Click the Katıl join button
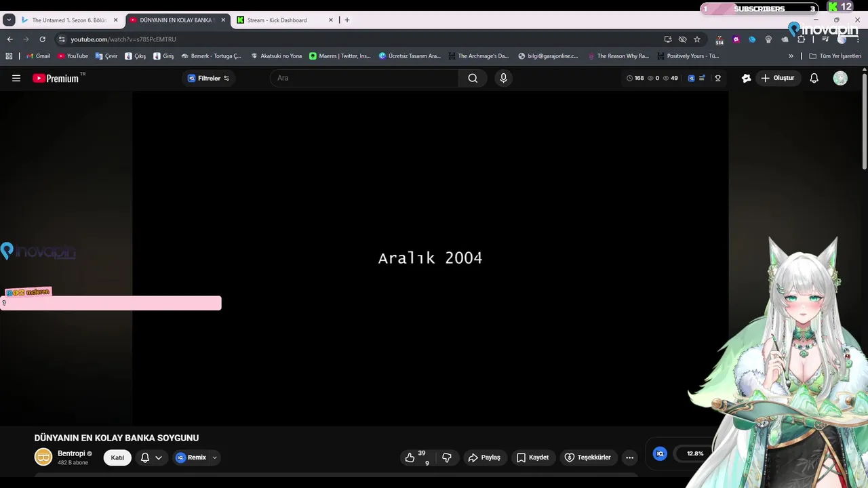 (117, 457)
